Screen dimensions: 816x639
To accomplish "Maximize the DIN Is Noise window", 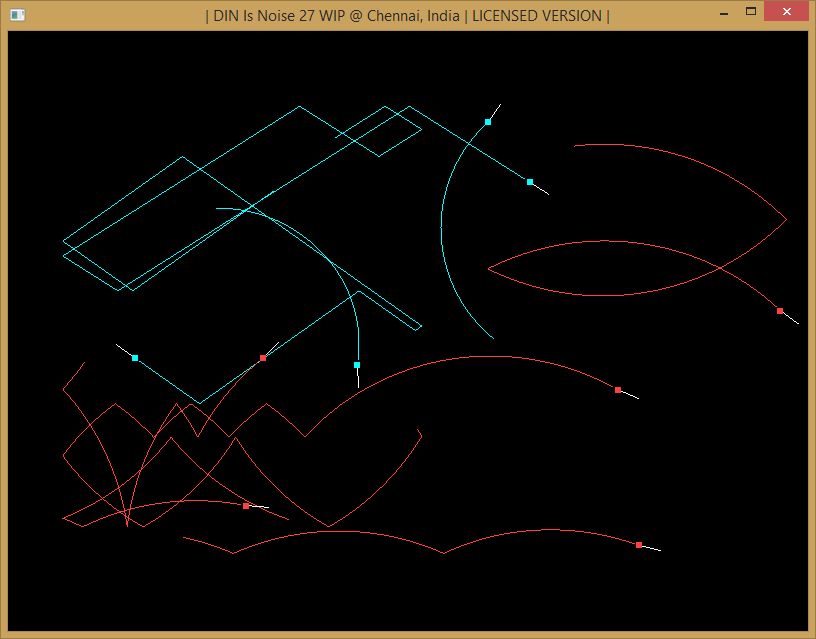I will click(750, 12).
